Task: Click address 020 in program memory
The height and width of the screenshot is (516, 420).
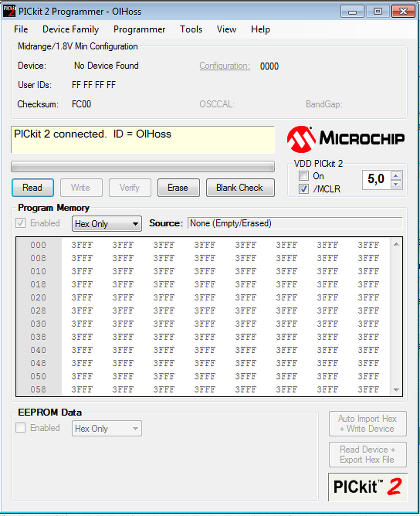Action: [38, 298]
